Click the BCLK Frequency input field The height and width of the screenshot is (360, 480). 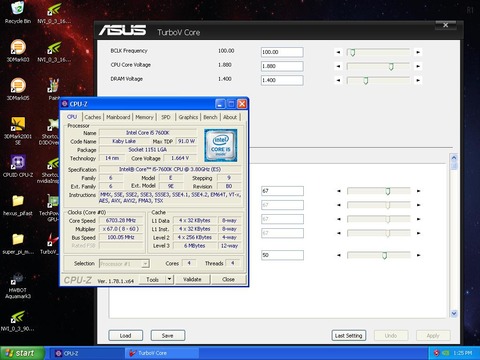click(282, 52)
